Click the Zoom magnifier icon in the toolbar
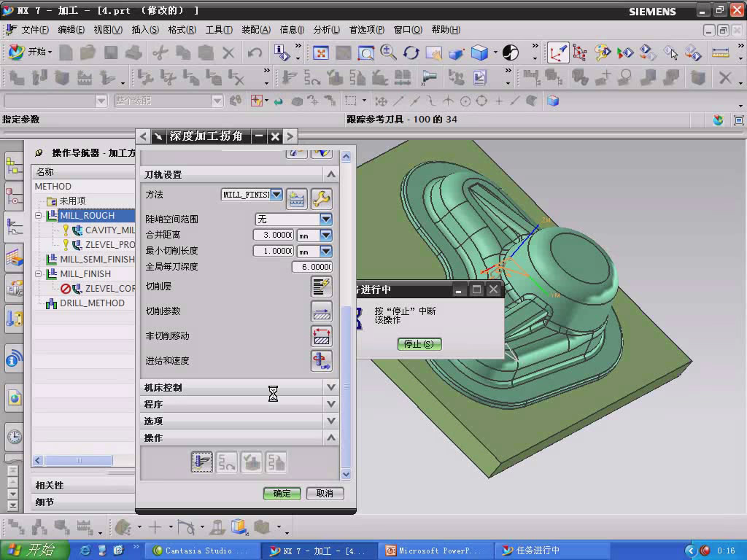The image size is (747, 560). 388,52
